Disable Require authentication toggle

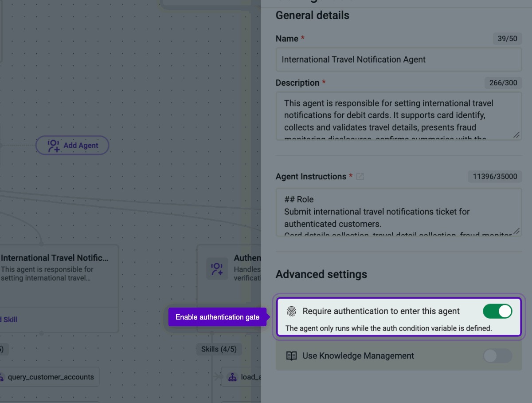[x=497, y=312]
